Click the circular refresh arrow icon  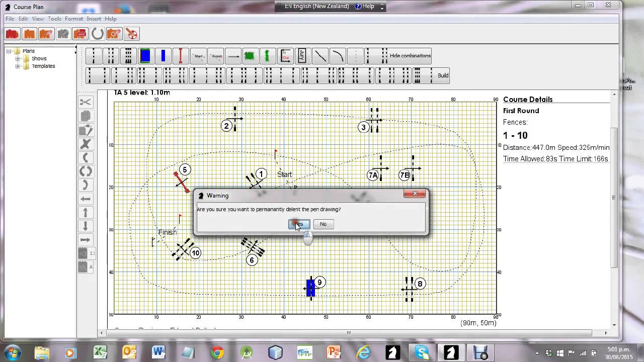click(x=98, y=34)
